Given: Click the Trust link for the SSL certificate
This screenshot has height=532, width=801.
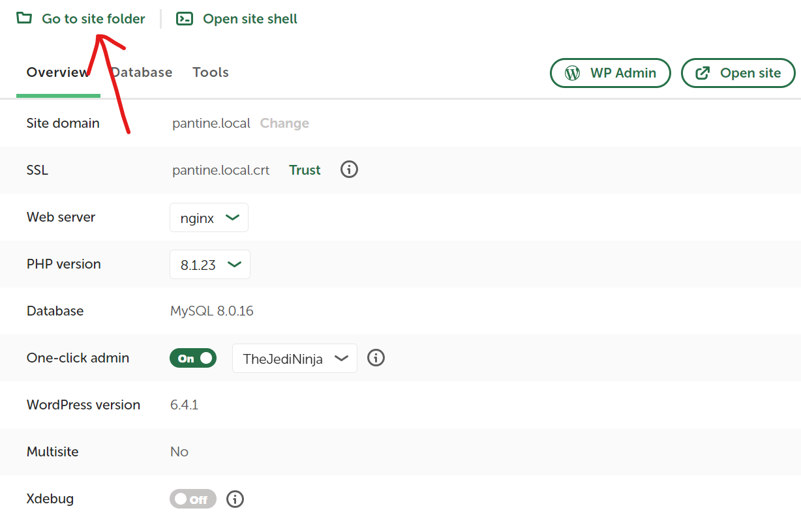Looking at the screenshot, I should point(304,170).
